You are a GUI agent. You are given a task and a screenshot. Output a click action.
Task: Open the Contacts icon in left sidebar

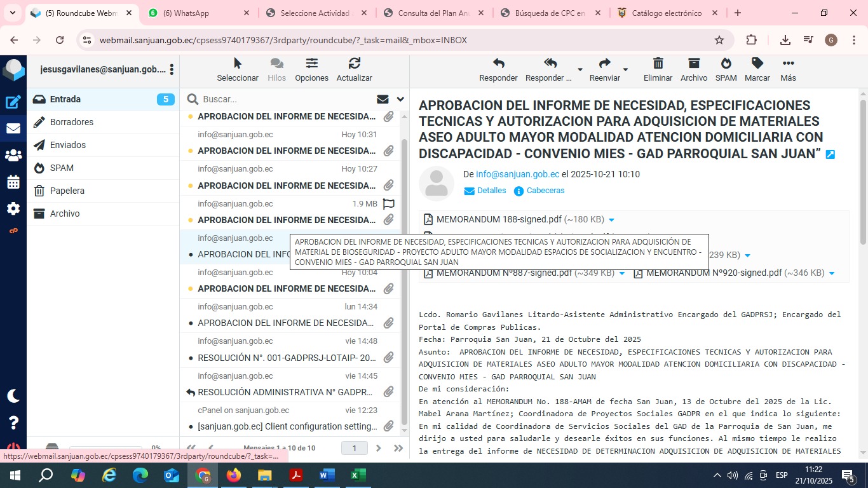13,155
